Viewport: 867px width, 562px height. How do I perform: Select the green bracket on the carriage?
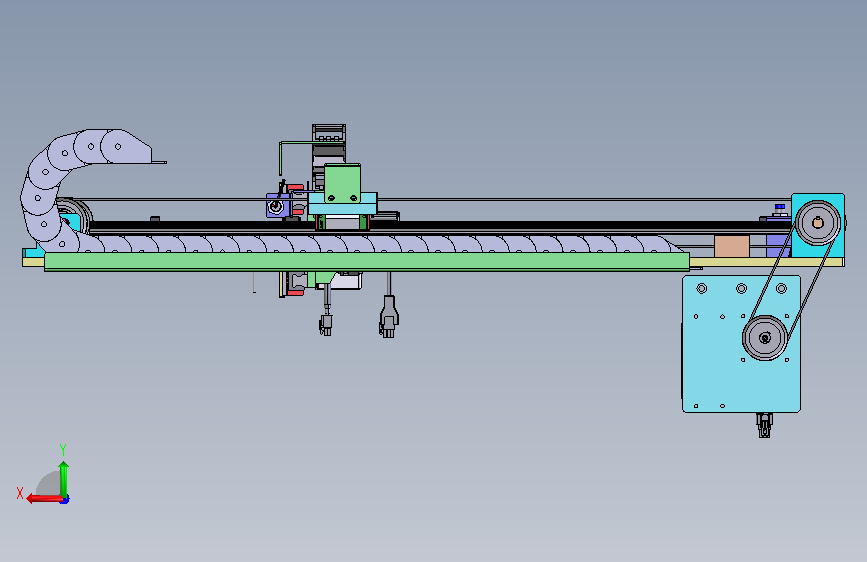coord(342,183)
